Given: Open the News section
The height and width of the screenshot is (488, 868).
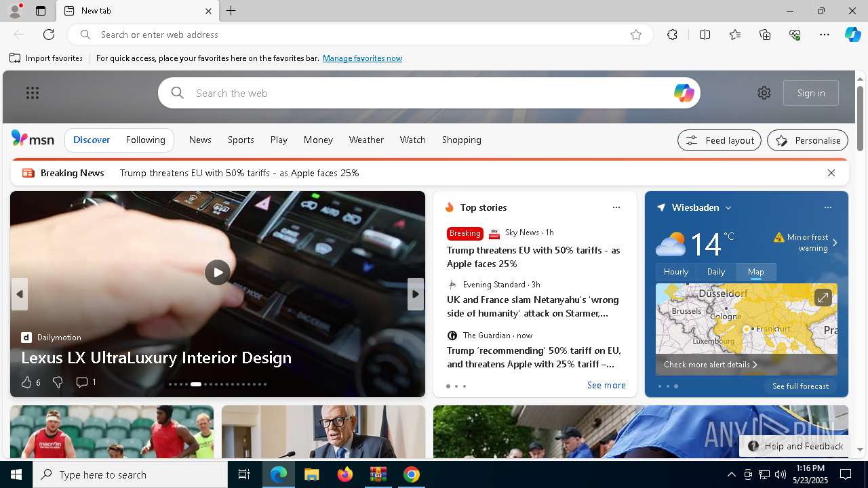Looking at the screenshot, I should click(x=200, y=140).
